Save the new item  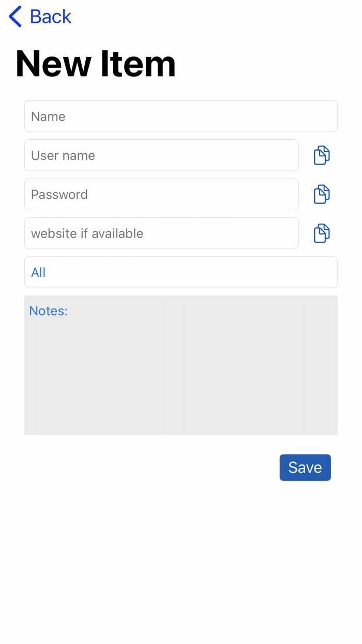[x=305, y=467]
